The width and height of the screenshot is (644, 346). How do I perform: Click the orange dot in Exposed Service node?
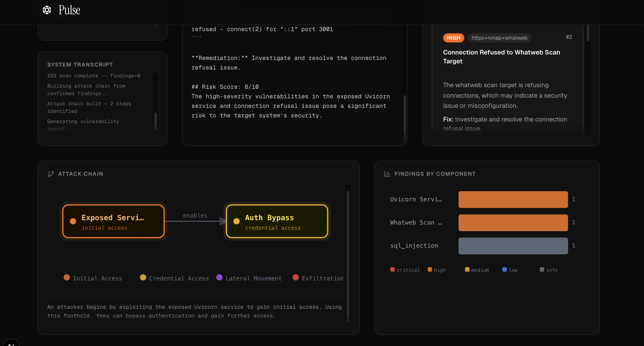73,221
